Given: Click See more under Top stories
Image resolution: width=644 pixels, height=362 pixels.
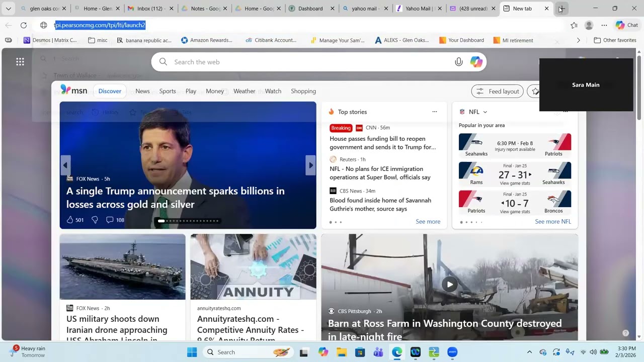Looking at the screenshot, I should click(428, 222).
